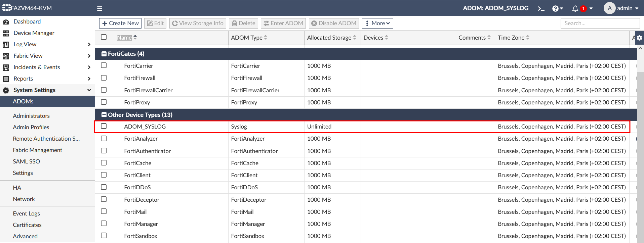
Task: Click the Create New button
Action: click(x=120, y=23)
